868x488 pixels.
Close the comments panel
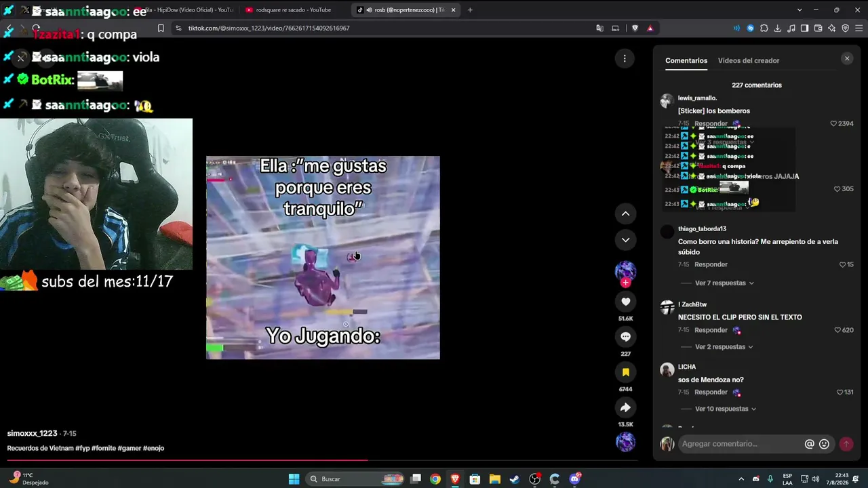point(846,59)
